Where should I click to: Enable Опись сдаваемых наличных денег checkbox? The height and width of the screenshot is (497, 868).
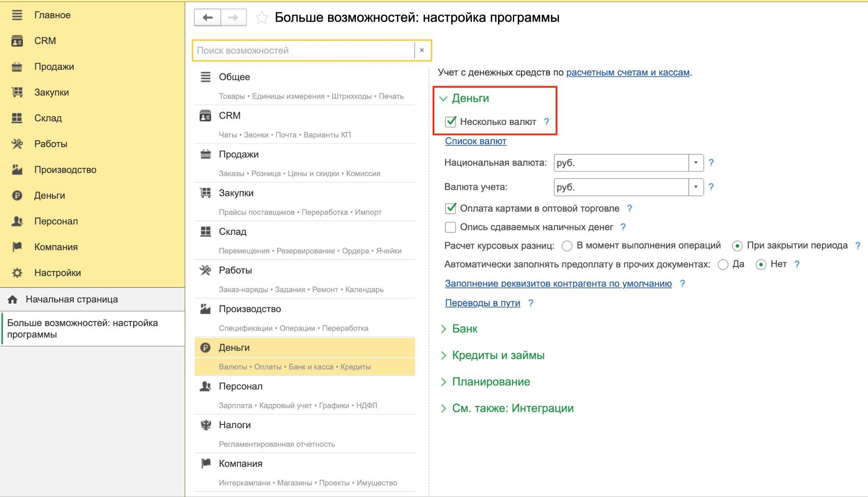(451, 227)
